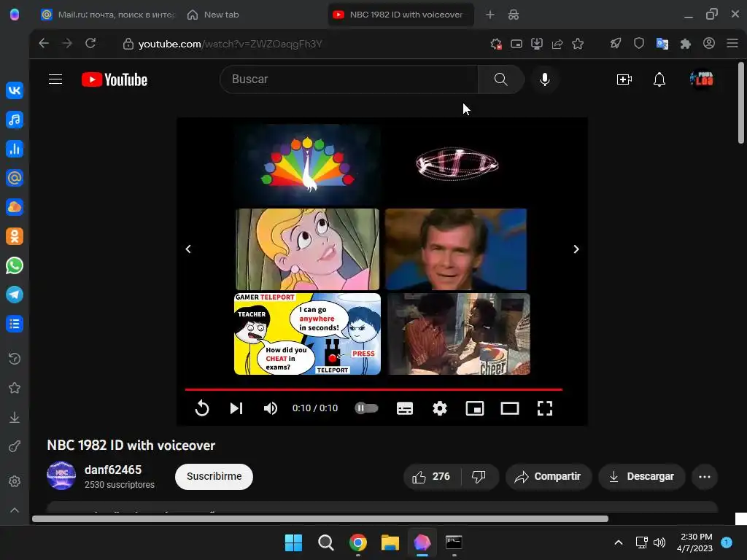Screen dimensions: 747x560
Task: Open the blonde cartoon girl thumbnail
Action: [x=307, y=249]
